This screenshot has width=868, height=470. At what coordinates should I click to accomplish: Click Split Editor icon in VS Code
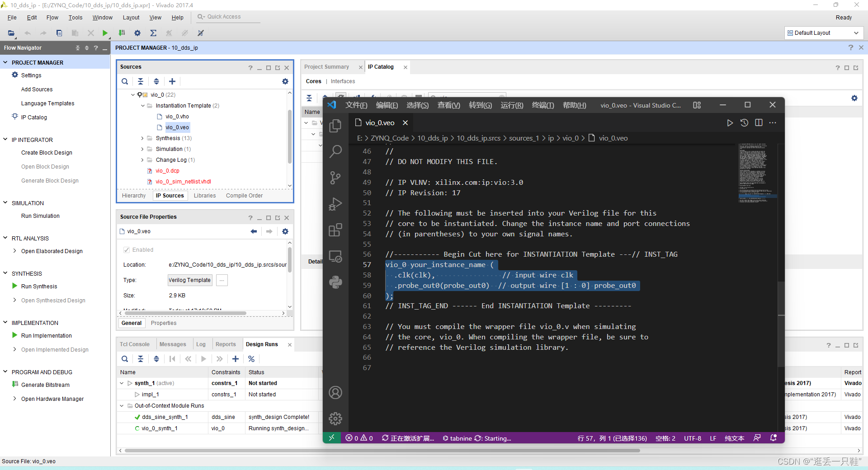759,123
